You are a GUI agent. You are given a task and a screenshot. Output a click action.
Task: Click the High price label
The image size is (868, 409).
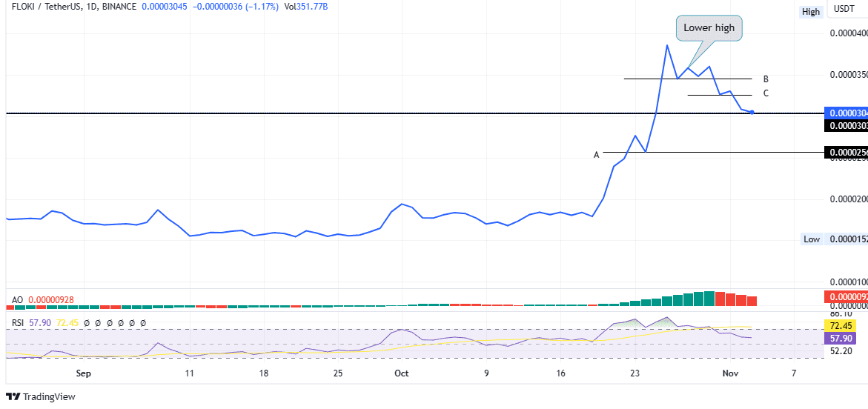coord(811,12)
